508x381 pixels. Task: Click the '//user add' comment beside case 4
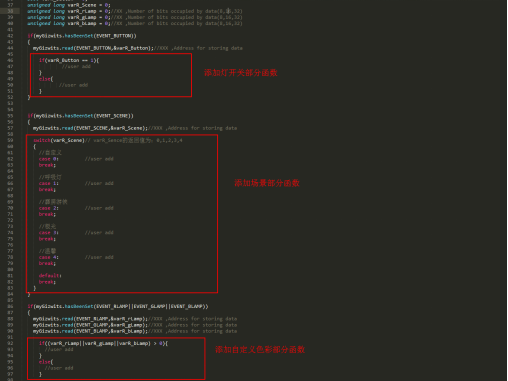[x=99, y=257]
